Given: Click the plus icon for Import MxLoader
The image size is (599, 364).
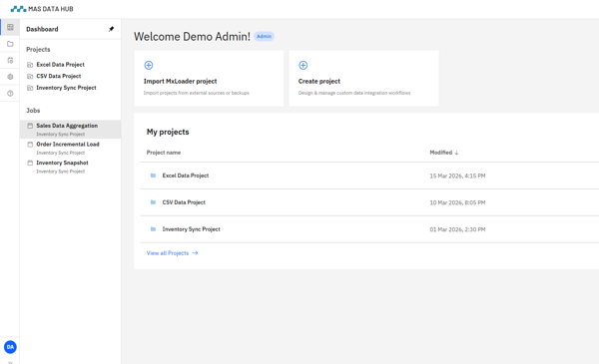Looking at the screenshot, I should pyautogui.click(x=149, y=65).
